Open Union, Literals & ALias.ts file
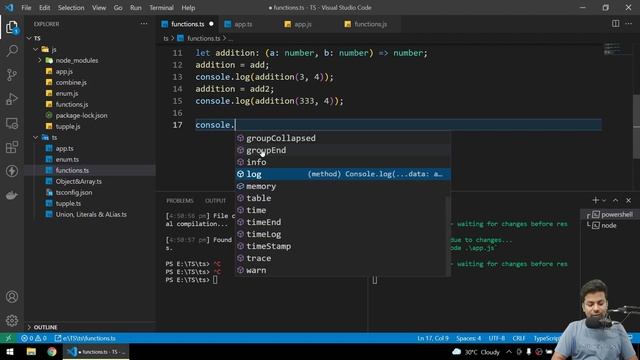 click(x=90, y=214)
